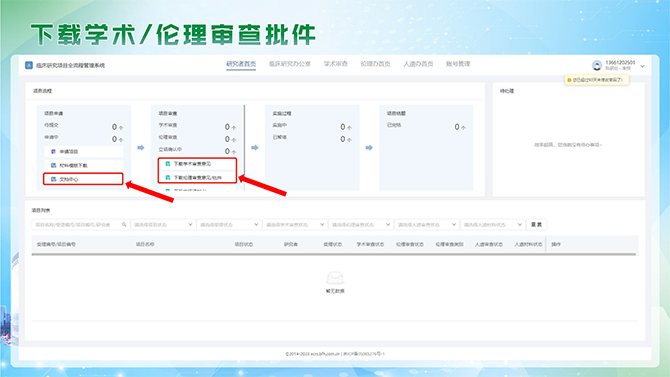Click the 伦理审查类型 column header

click(449, 244)
